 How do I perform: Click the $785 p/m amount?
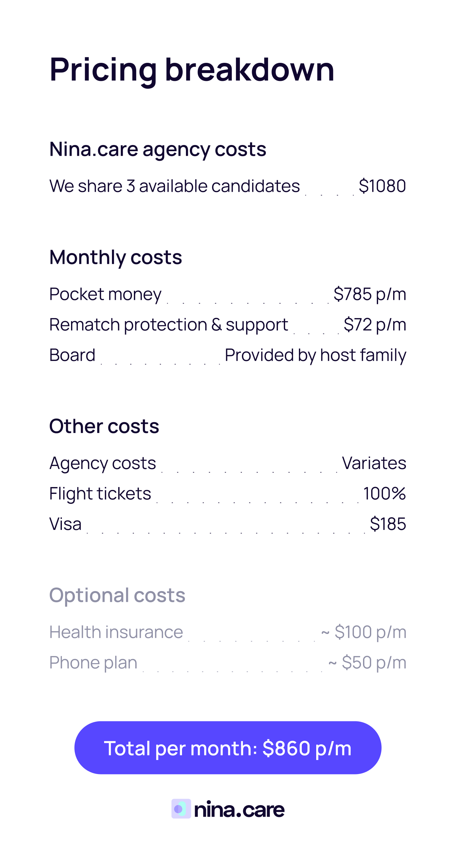(370, 294)
